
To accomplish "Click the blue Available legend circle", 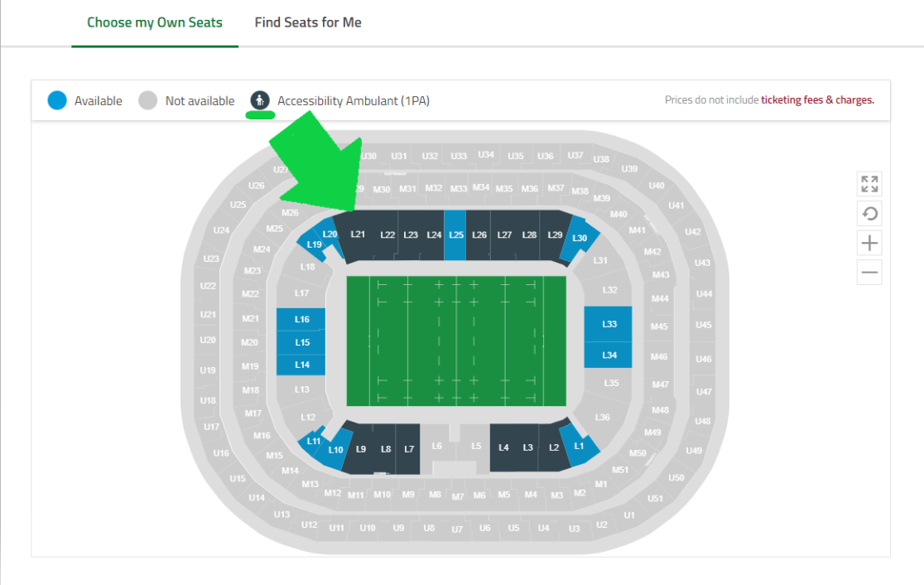I will point(57,101).
